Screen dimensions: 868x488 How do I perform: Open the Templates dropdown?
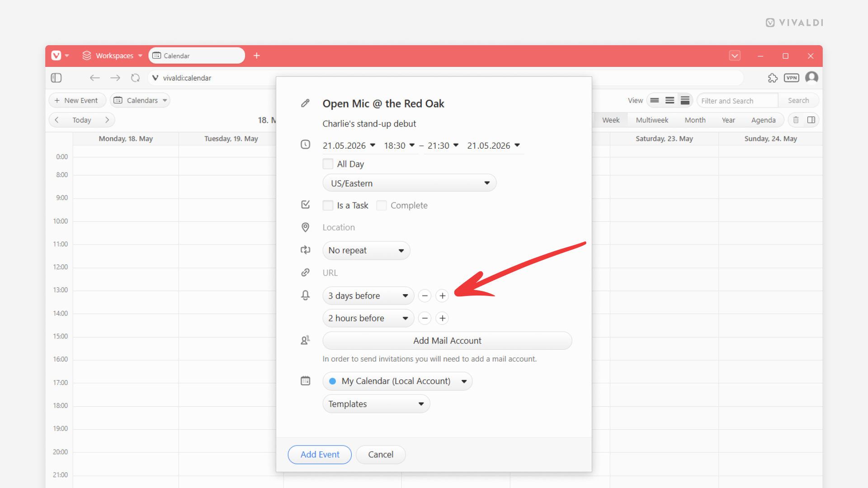pos(376,404)
